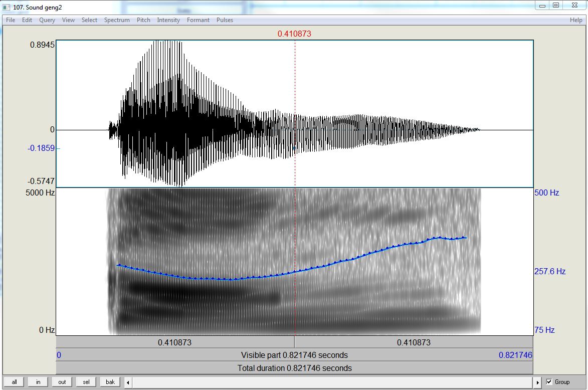Maximize the Sound geng2 window

[x=556, y=5]
